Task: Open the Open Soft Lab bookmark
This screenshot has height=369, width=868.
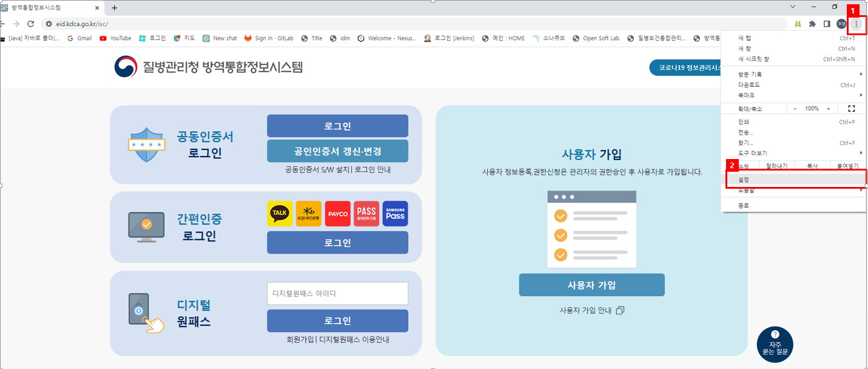Action: tap(596, 38)
